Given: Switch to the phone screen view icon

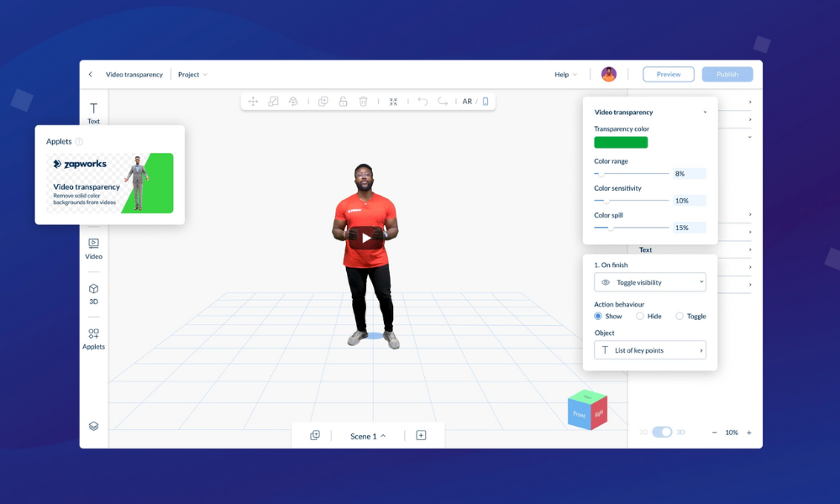Looking at the screenshot, I should [486, 102].
